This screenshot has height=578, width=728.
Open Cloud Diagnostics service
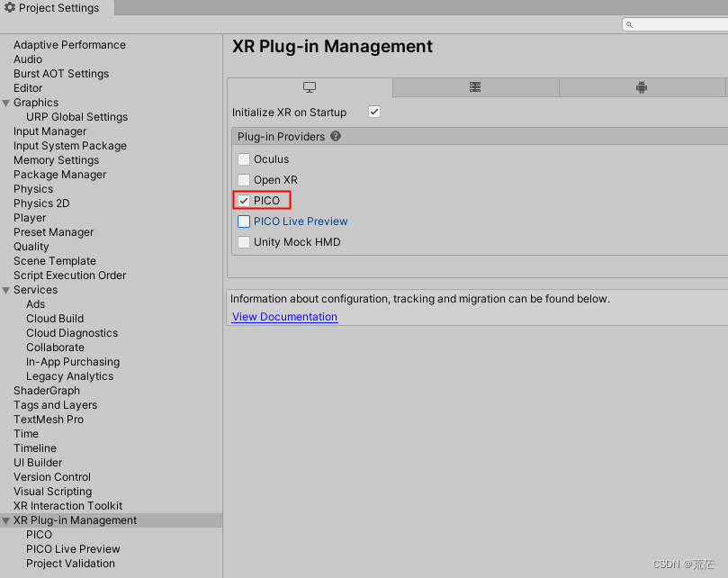tap(72, 333)
